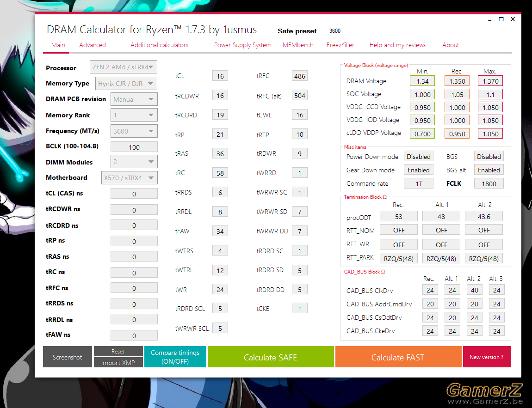Click the tFAW value 34
Screen dimensions: 532x408
(x=220, y=231)
